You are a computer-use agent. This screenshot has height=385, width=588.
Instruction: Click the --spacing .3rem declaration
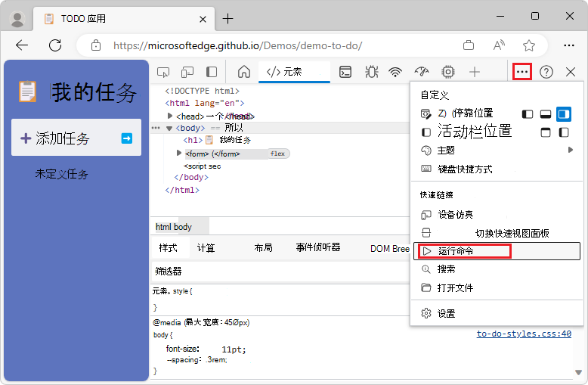tap(197, 360)
